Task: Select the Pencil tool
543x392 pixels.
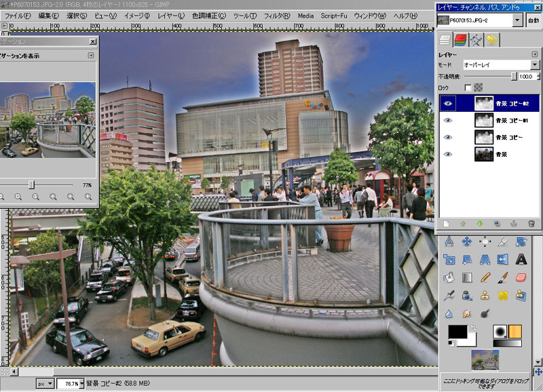Action: coord(485,277)
